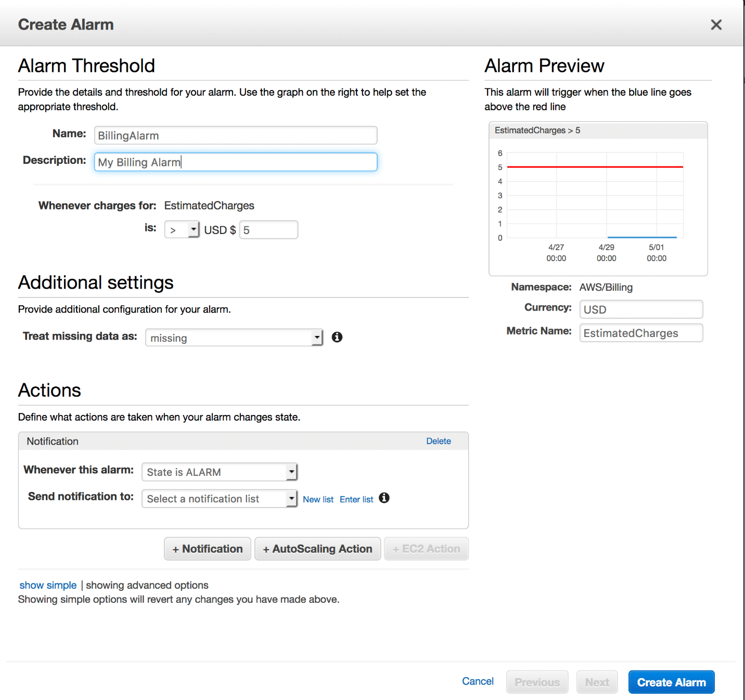Click the Cancel link
The width and height of the screenshot is (745, 700).
coord(477,681)
